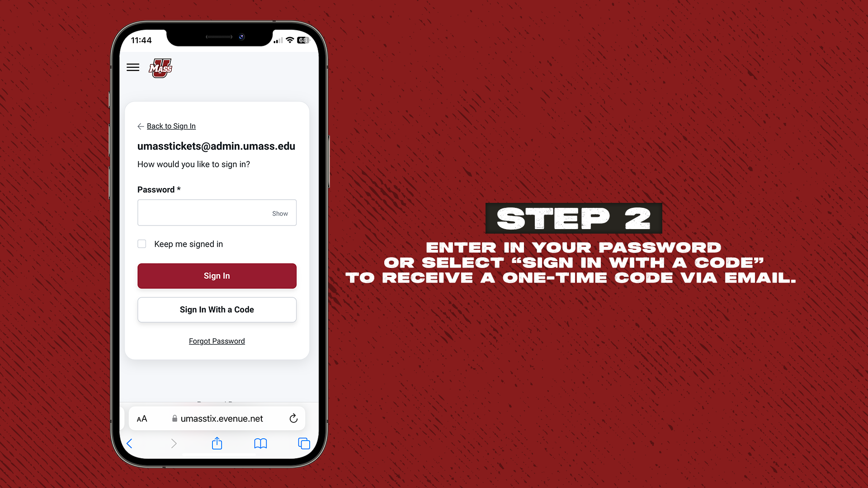868x488 pixels.
Task: Enter password in the Password field
Action: coord(217,213)
